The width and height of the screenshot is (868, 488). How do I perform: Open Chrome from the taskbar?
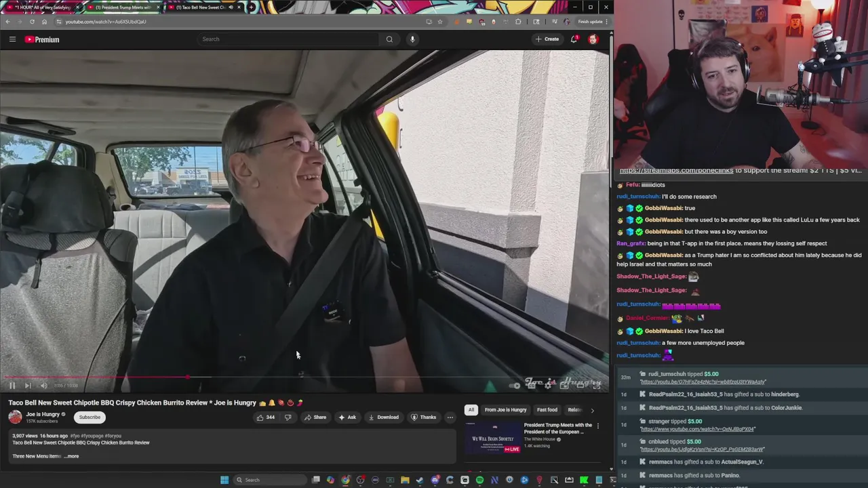(x=345, y=480)
